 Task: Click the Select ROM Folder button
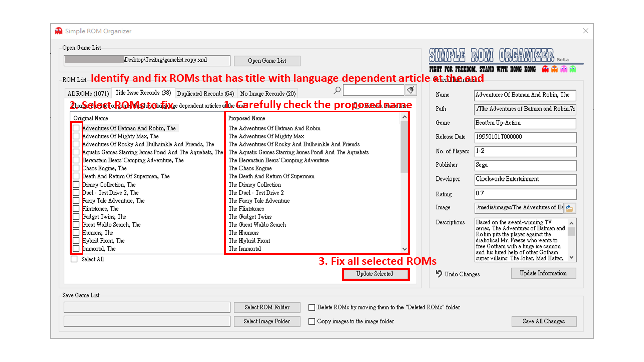click(267, 307)
